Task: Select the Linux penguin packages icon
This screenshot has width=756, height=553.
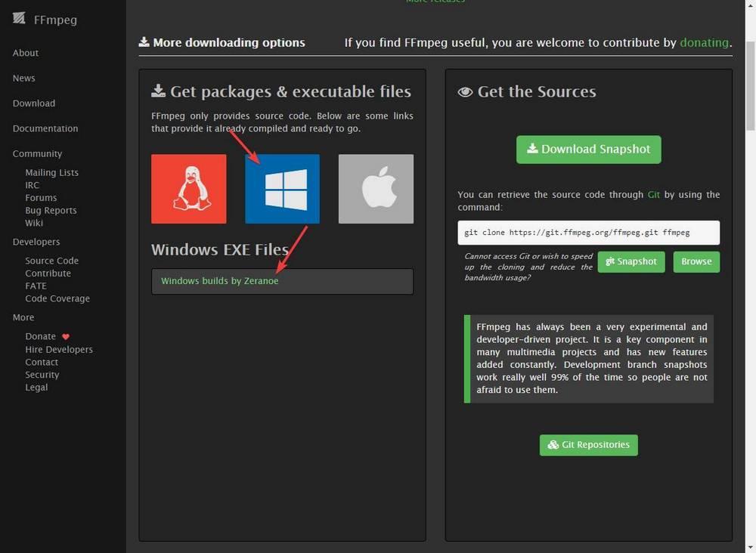Action: pyautogui.click(x=188, y=189)
